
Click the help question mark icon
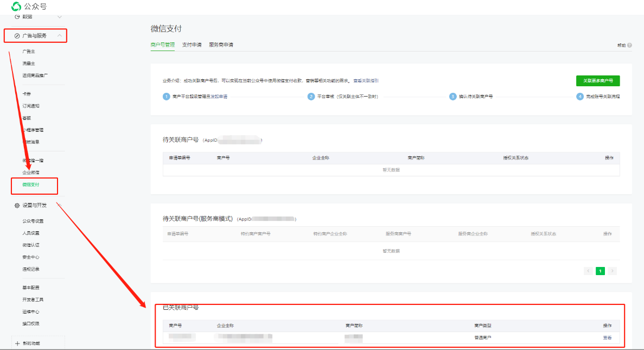point(629,45)
